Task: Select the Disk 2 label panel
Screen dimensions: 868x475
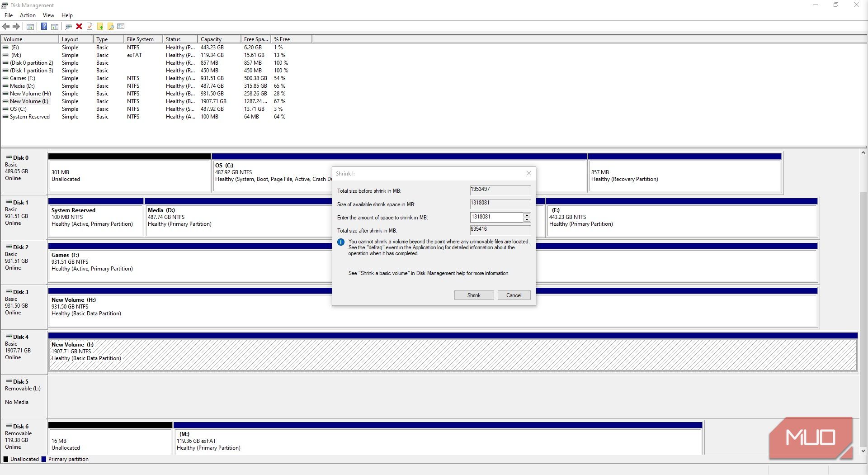Action: point(24,262)
